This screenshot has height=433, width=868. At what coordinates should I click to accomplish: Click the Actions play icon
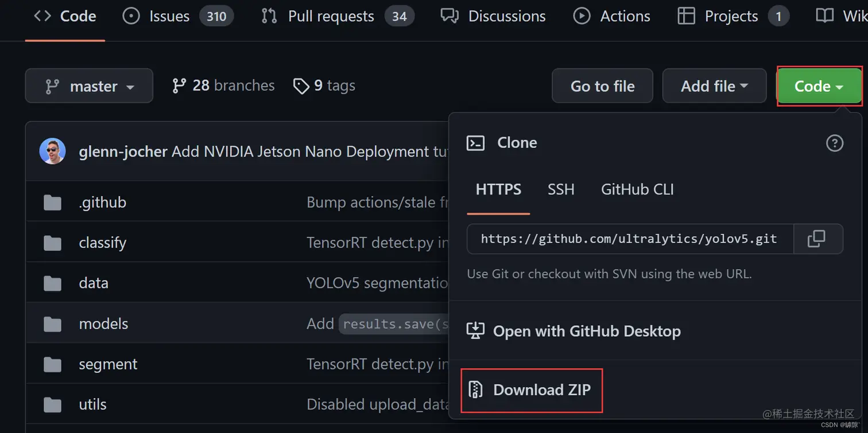point(582,16)
